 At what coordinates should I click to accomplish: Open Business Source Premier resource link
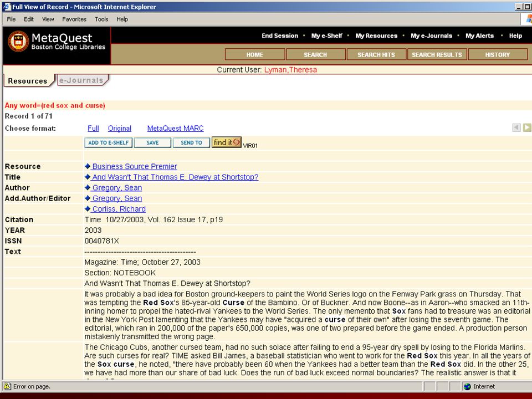[135, 166]
